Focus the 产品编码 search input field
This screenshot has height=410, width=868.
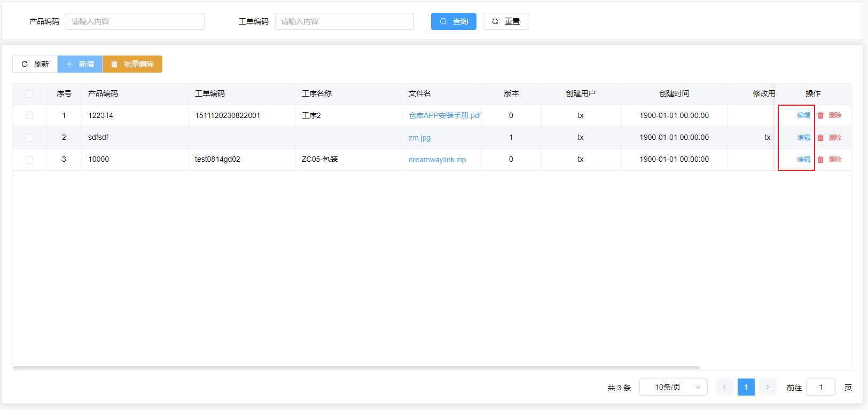click(x=135, y=21)
